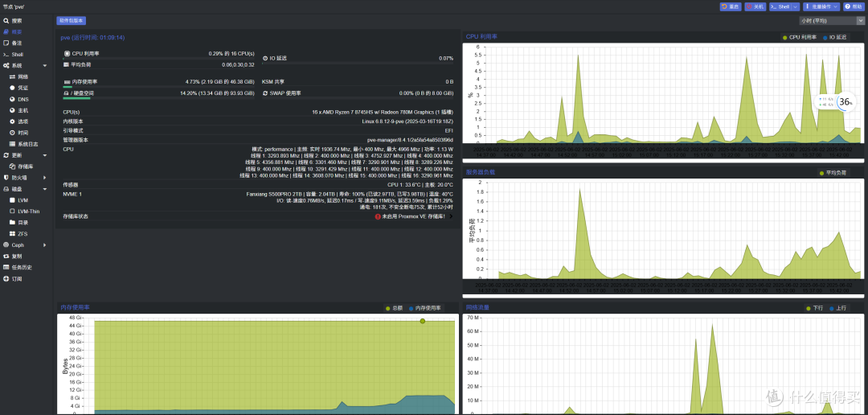868x415 pixels.
Task: Toggle the CPU 利用率 legend series
Action: pyautogui.click(x=800, y=37)
